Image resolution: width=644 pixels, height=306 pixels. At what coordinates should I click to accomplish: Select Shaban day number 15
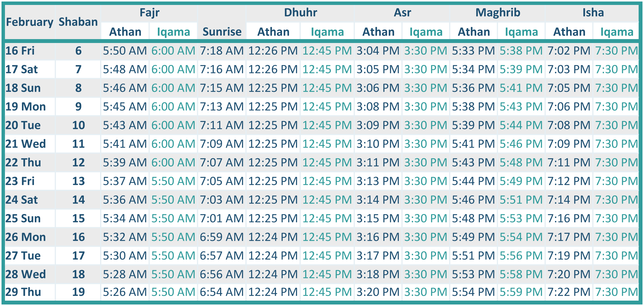pyautogui.click(x=78, y=219)
